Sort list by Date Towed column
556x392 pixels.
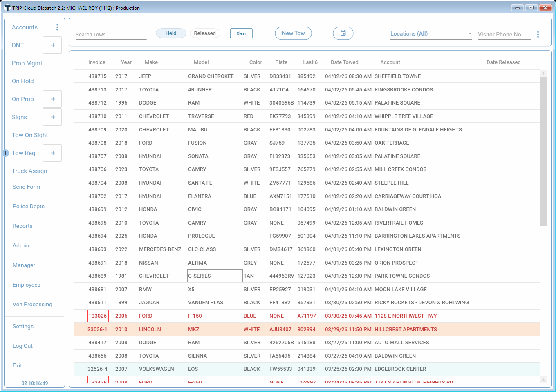[344, 62]
